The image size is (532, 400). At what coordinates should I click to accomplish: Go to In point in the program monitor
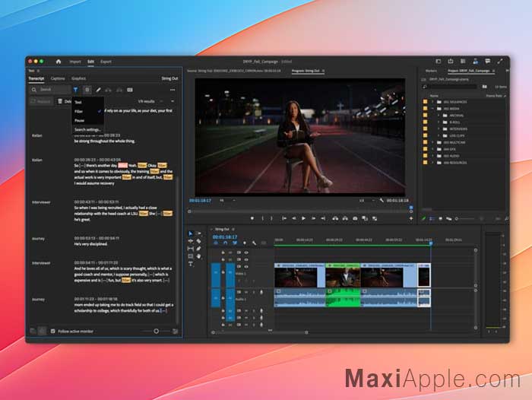pos(284,218)
